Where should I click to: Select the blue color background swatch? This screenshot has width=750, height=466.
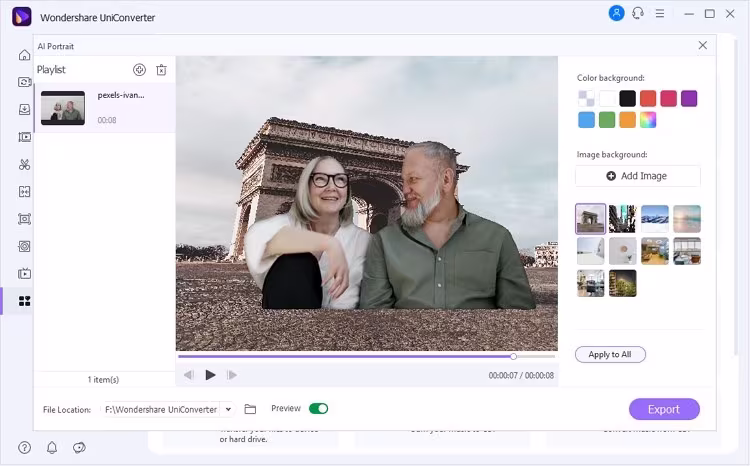click(x=586, y=120)
